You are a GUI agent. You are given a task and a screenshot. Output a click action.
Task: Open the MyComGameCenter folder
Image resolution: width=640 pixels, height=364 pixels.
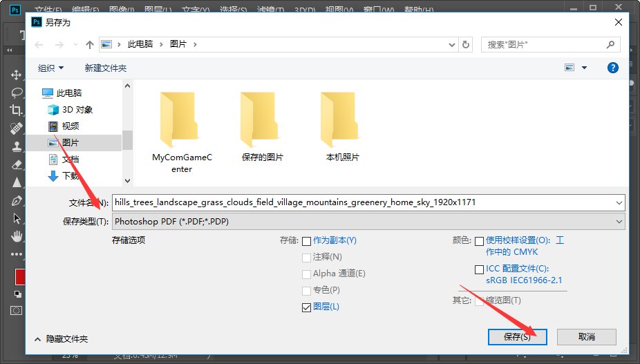[182, 133]
